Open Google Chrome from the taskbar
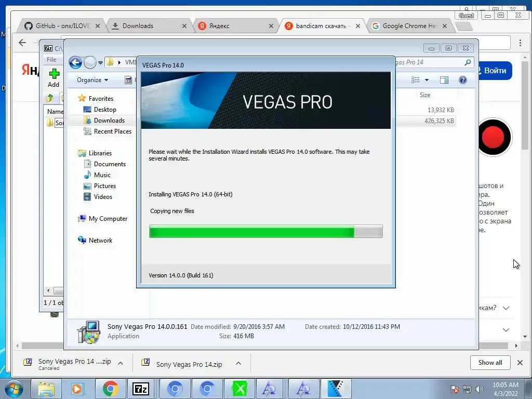 pyautogui.click(x=110, y=389)
